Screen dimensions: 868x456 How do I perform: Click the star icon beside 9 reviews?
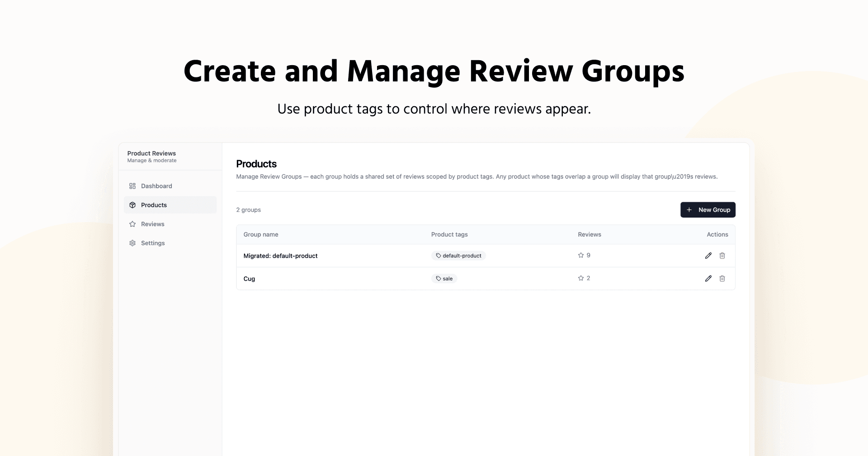tap(581, 255)
